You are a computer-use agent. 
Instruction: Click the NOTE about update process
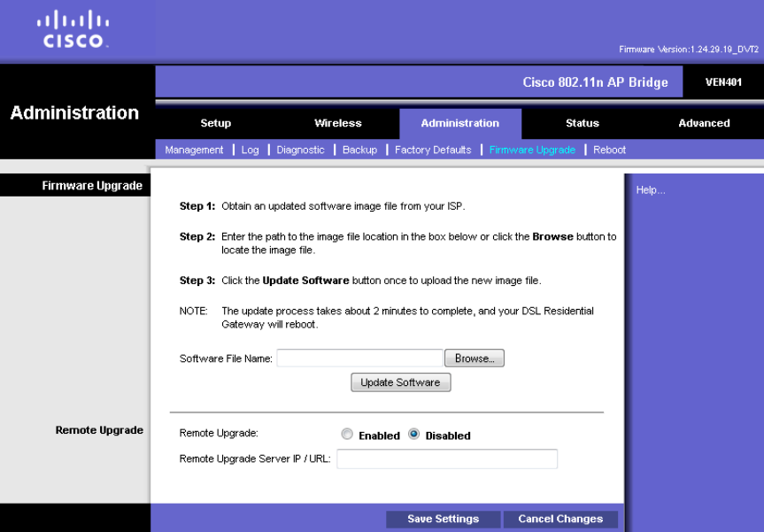tap(386, 318)
